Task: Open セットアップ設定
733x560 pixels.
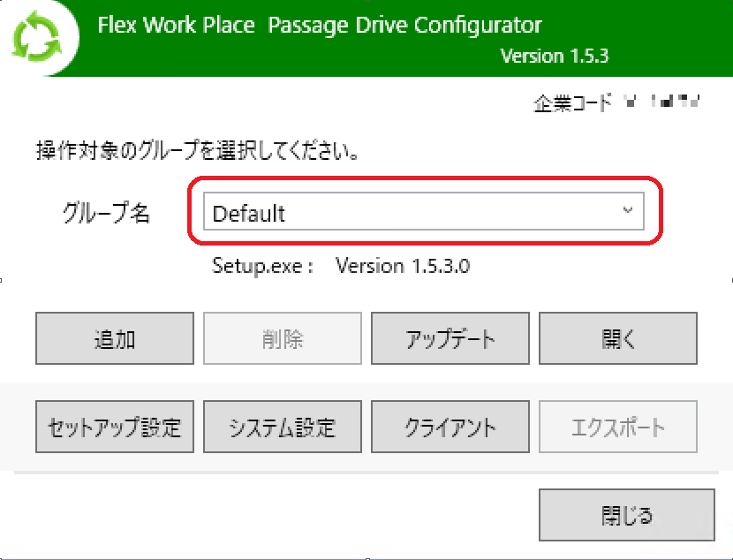Action: coord(115,427)
